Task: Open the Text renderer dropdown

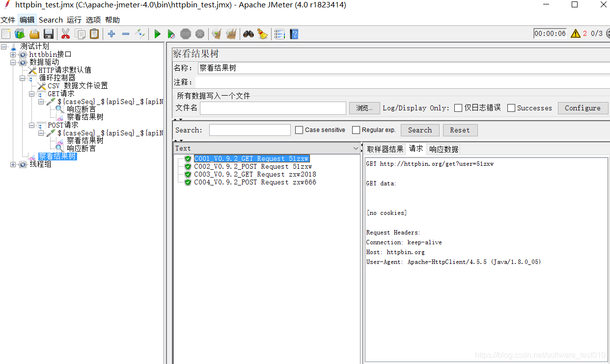Action: click(356, 148)
